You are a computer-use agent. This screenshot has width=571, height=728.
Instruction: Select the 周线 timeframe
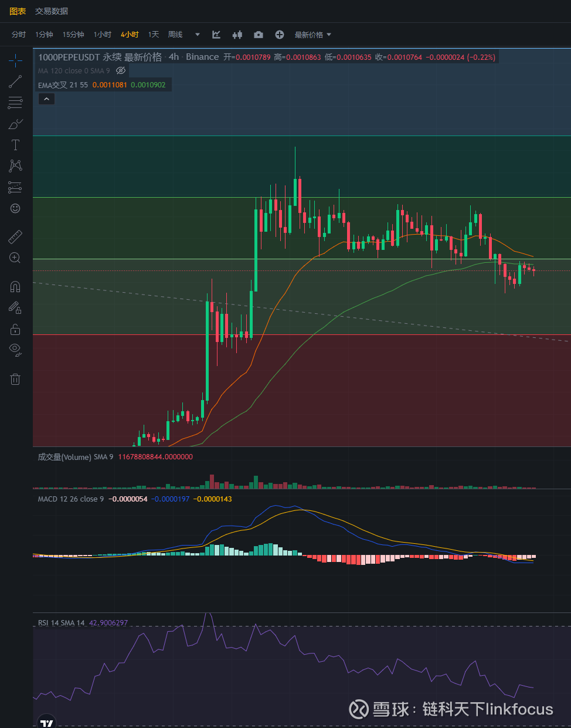(175, 35)
